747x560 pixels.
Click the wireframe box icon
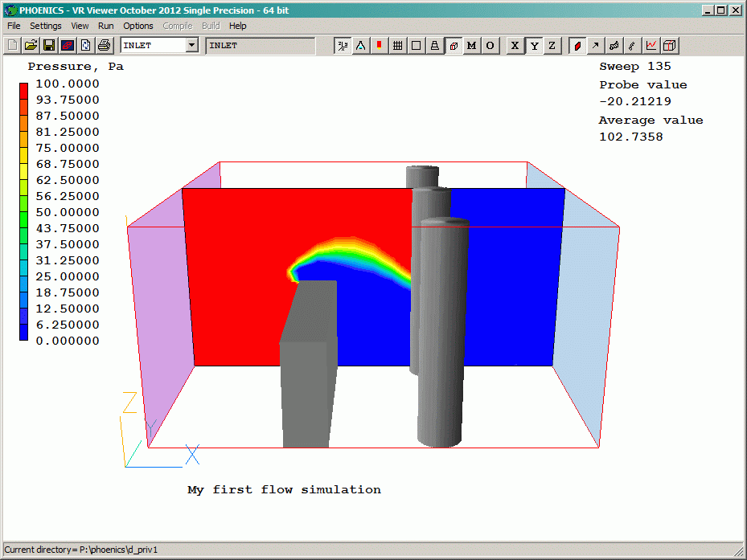(670, 46)
